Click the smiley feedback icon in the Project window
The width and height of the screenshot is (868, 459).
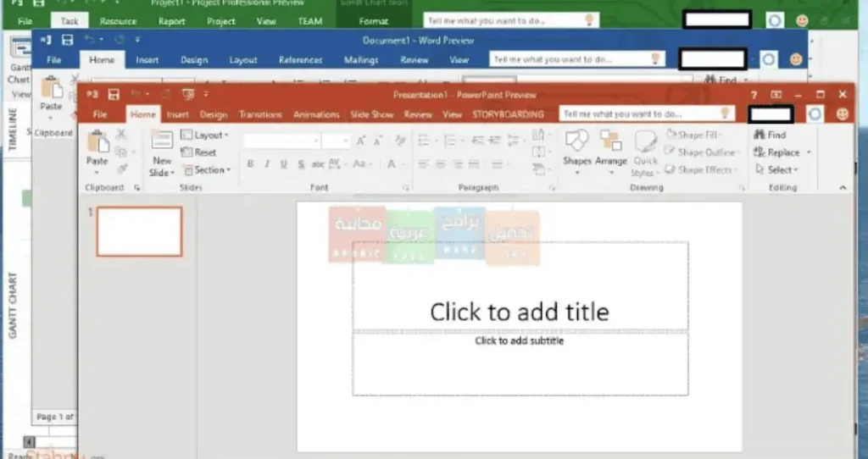[802, 21]
